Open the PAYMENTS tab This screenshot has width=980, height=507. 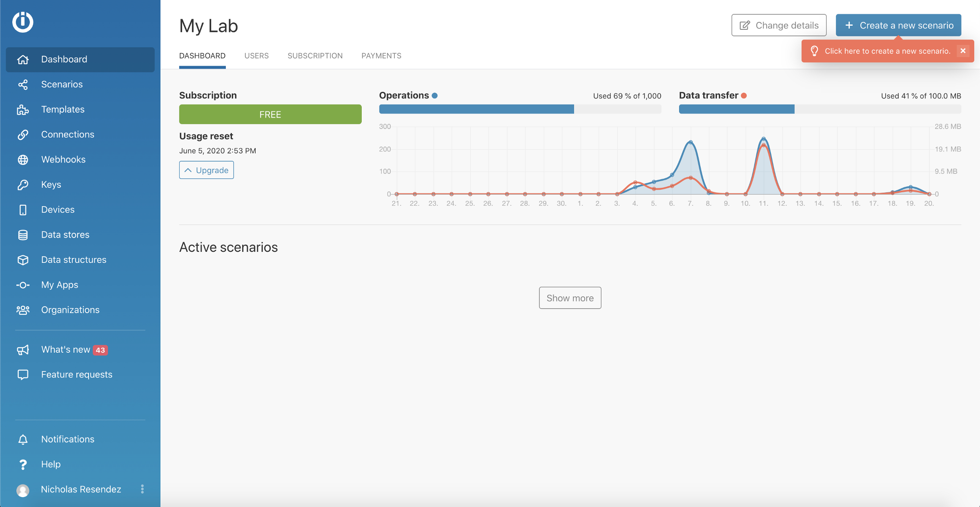[381, 56]
